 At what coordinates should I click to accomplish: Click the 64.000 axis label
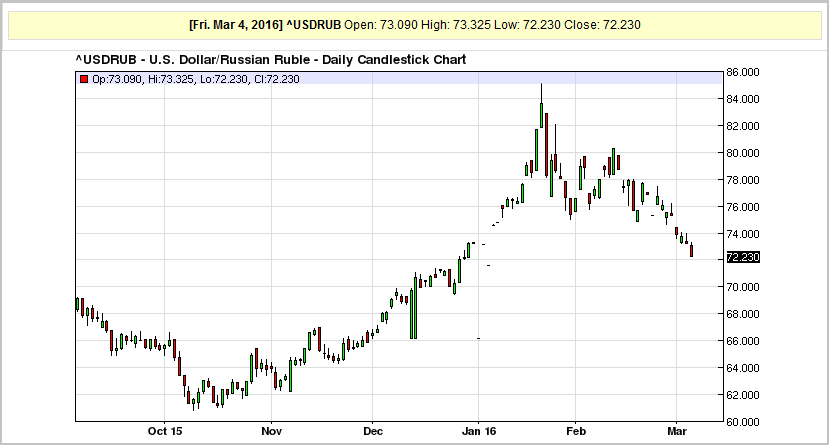point(743,368)
